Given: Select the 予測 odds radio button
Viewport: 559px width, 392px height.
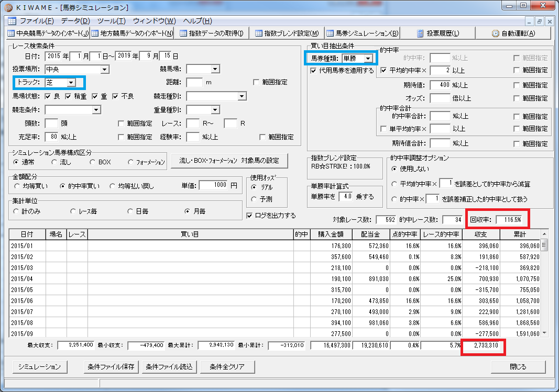Looking at the screenshot, I should (x=254, y=199).
